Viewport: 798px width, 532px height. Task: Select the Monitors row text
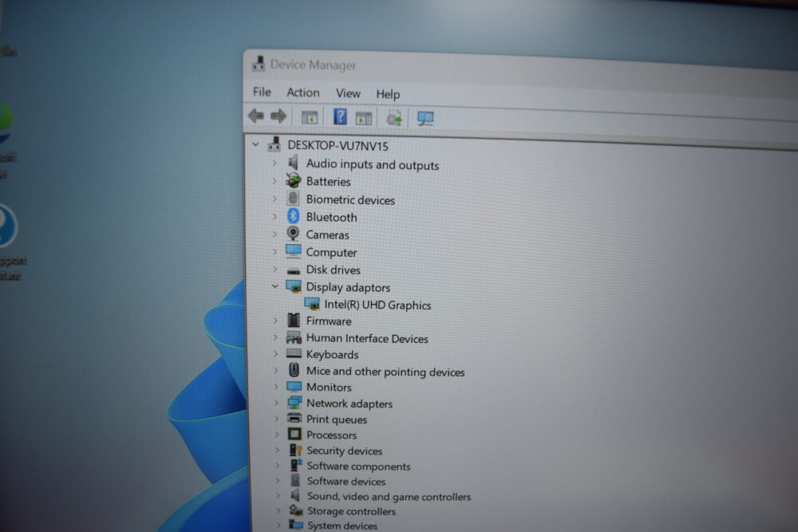329,387
